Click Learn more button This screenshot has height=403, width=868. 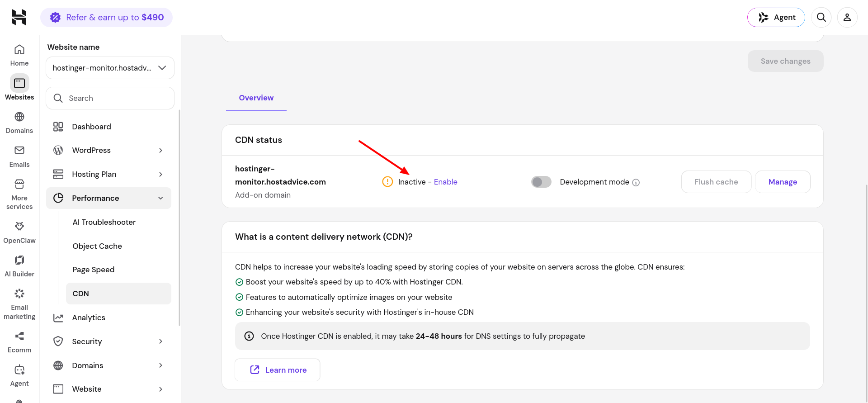click(x=278, y=370)
